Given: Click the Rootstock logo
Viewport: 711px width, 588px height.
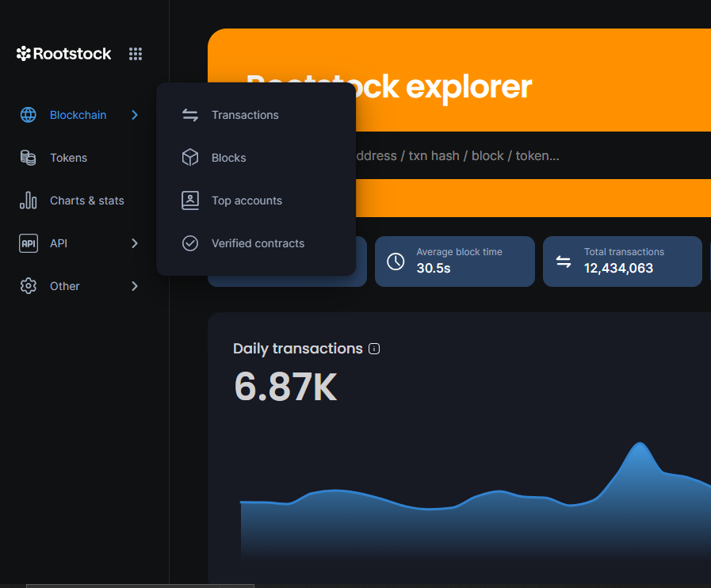Looking at the screenshot, I should (64, 54).
